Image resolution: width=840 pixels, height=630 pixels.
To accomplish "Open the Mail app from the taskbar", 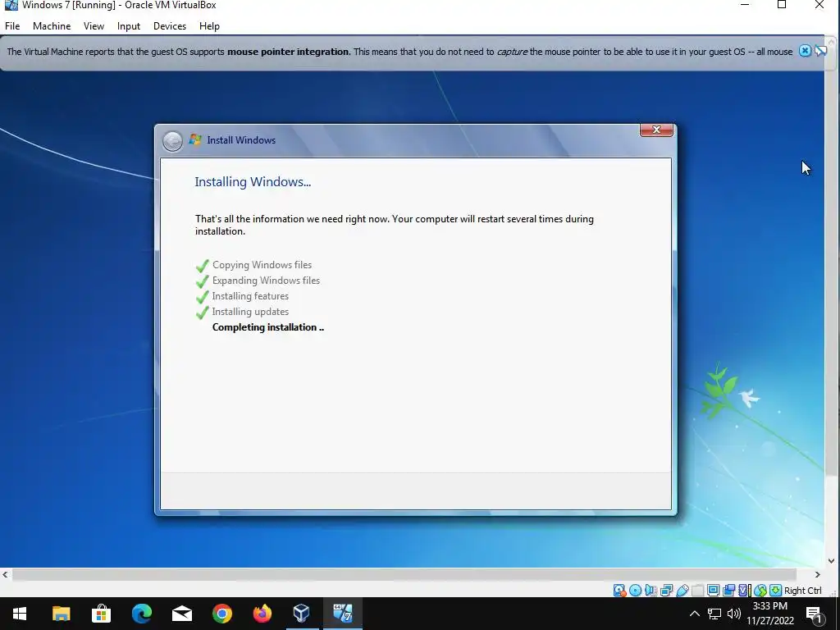I will [181, 614].
